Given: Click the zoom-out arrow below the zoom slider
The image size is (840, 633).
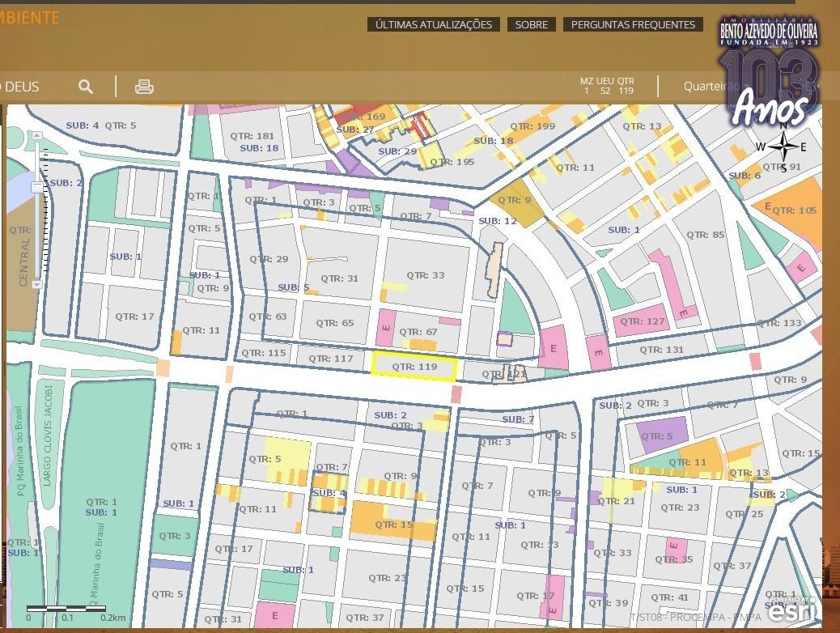Looking at the screenshot, I should click(x=37, y=284).
